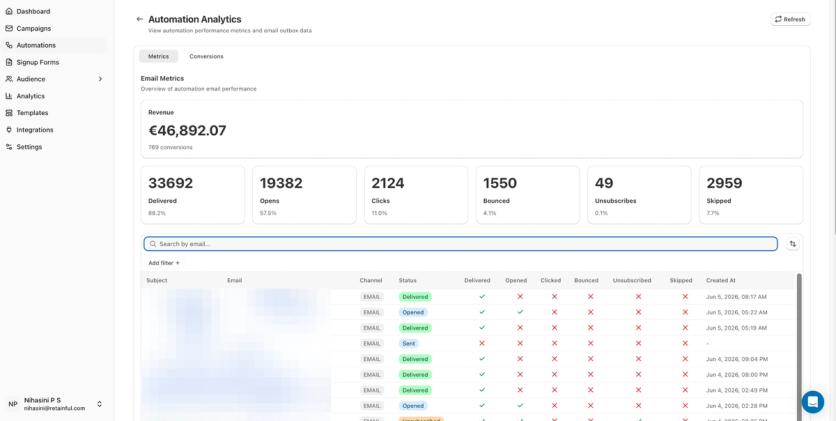Image resolution: width=836 pixels, height=421 pixels.
Task: Click the Campaigns envelope icon
Action: [x=9, y=28]
